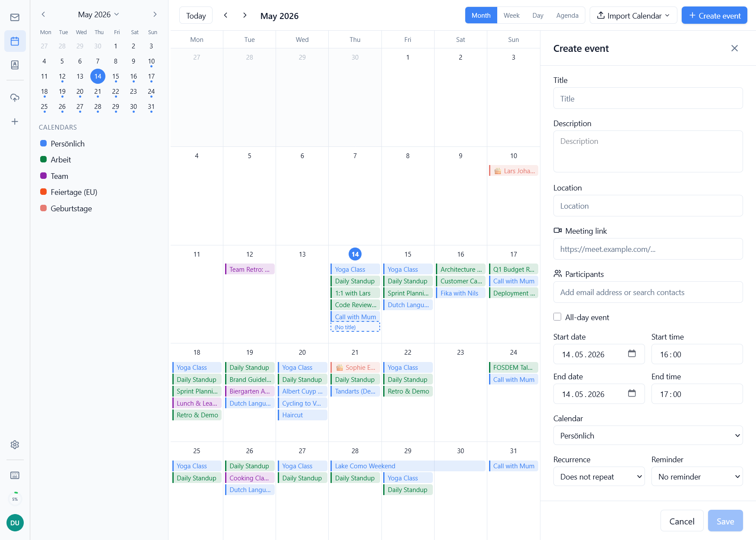Open the Start date calendar picker icon
The width and height of the screenshot is (756, 540).
tap(632, 354)
